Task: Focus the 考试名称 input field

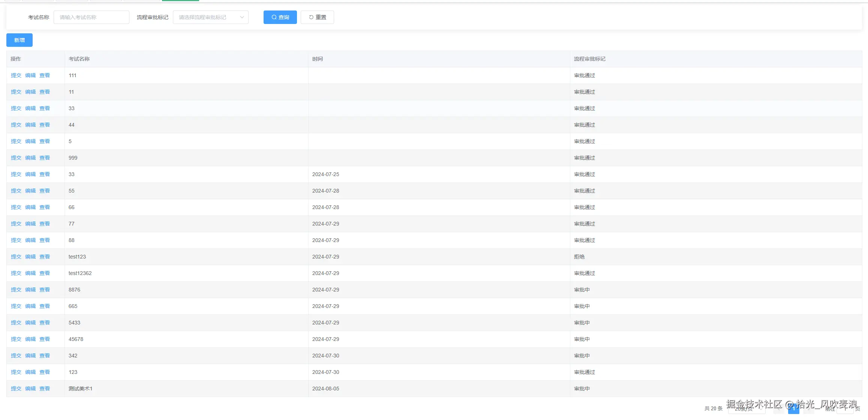Action: [91, 17]
